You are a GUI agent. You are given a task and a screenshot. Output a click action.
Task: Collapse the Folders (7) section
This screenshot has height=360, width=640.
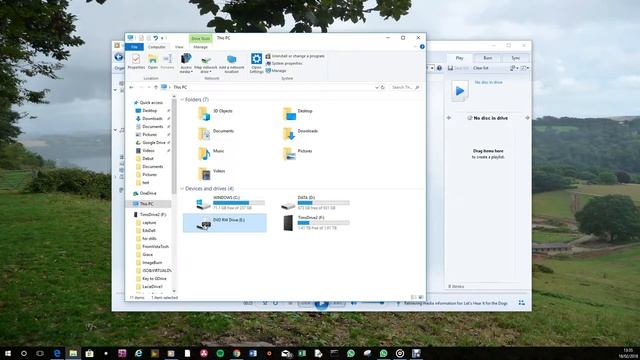(x=182, y=100)
